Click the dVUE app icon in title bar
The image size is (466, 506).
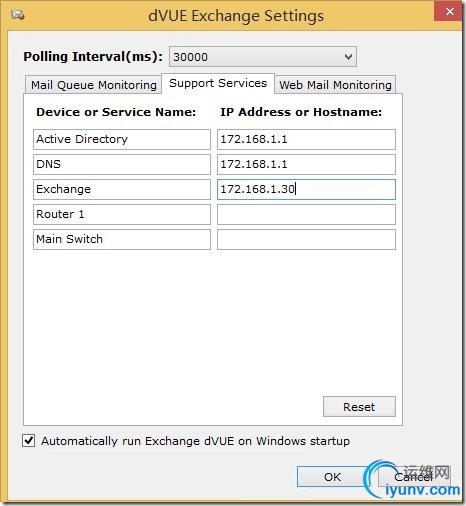pyautogui.click(x=17, y=15)
